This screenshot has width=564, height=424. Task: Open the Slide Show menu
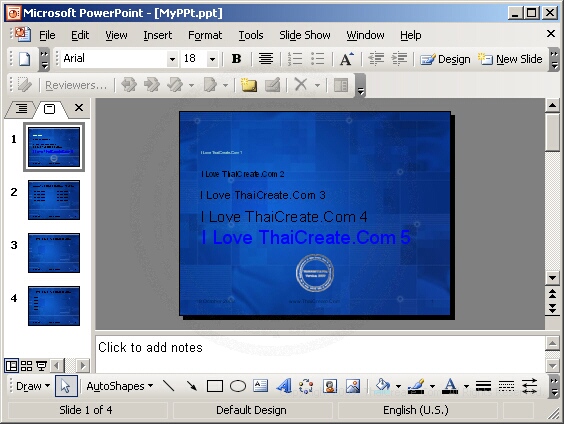[x=305, y=35]
